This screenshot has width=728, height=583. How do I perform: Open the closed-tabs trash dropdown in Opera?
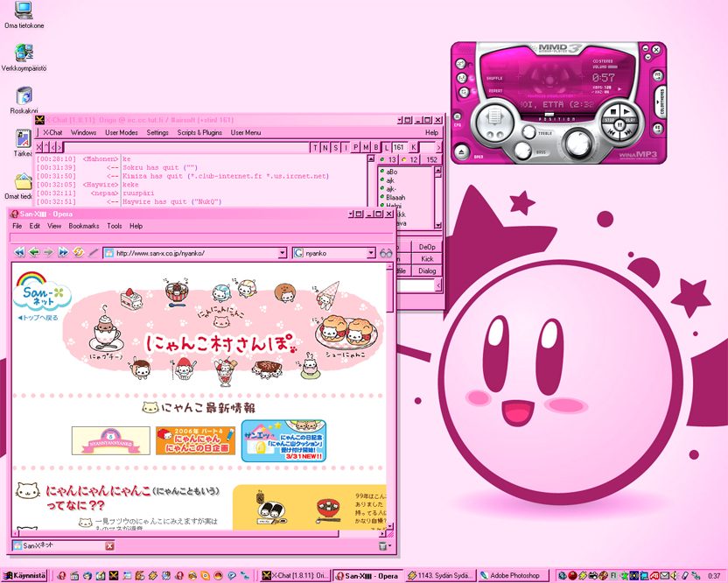pos(385,546)
